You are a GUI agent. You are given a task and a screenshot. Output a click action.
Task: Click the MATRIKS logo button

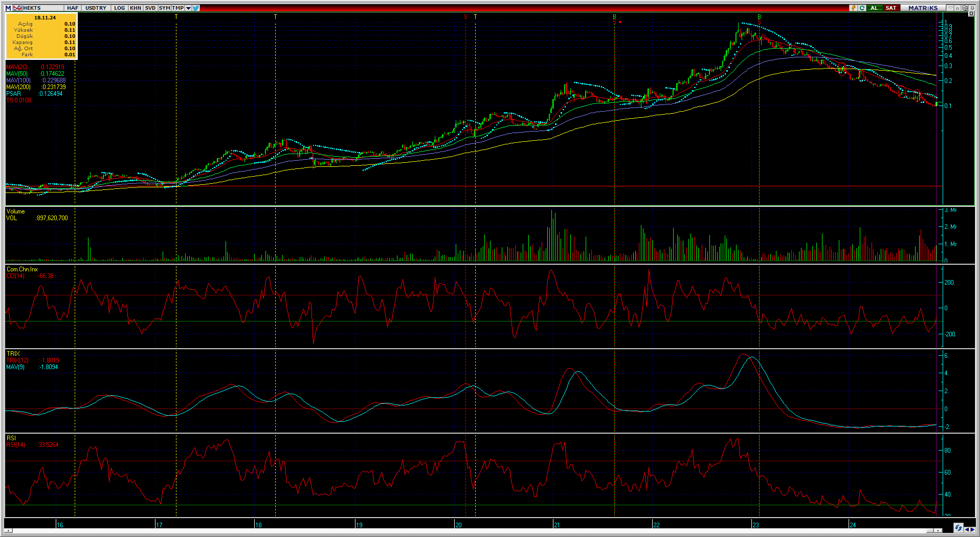tap(923, 8)
